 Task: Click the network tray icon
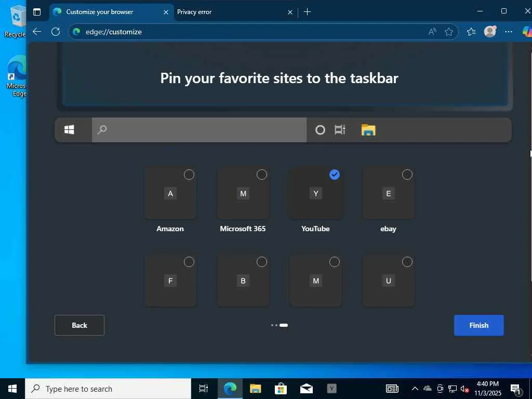click(453, 389)
